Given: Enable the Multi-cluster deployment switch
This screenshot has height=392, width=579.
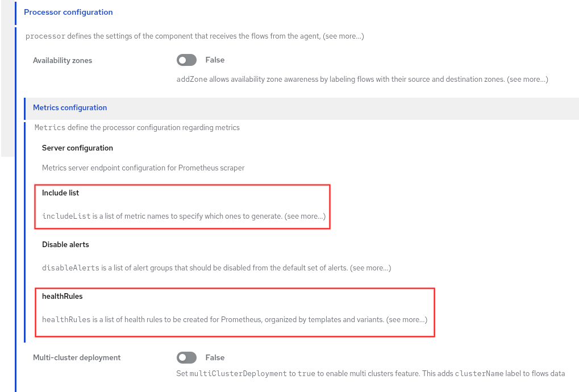Looking at the screenshot, I should pyautogui.click(x=186, y=358).
